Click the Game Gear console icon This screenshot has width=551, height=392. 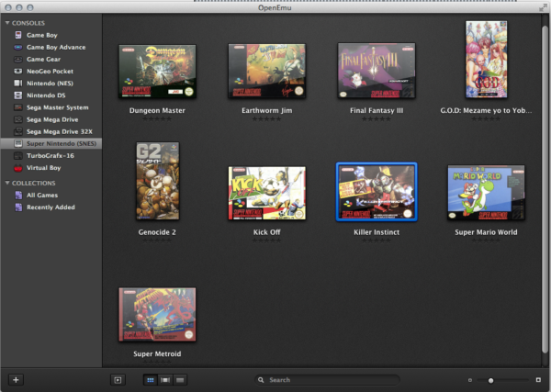(x=18, y=59)
